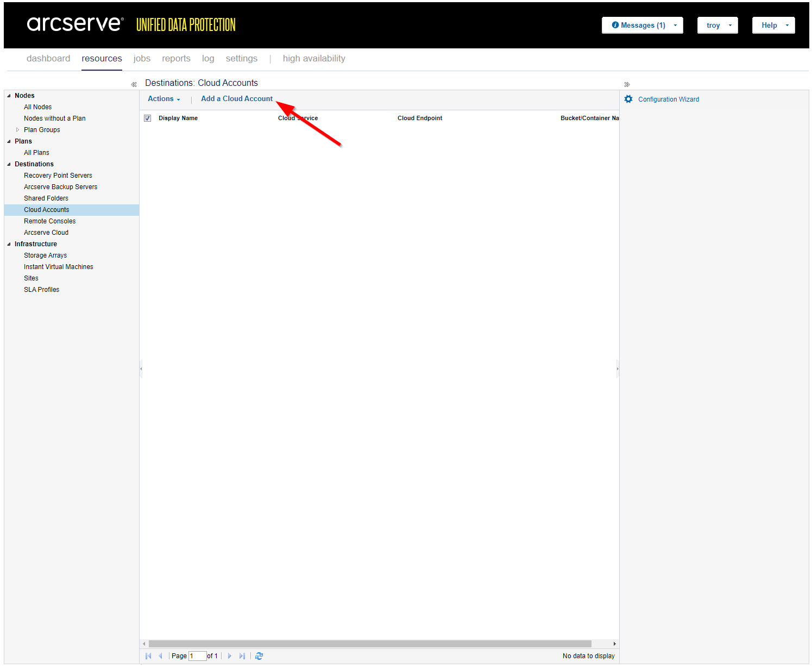This screenshot has width=812, height=668.
Task: Collapse the Destinations tree section
Action: click(x=9, y=164)
